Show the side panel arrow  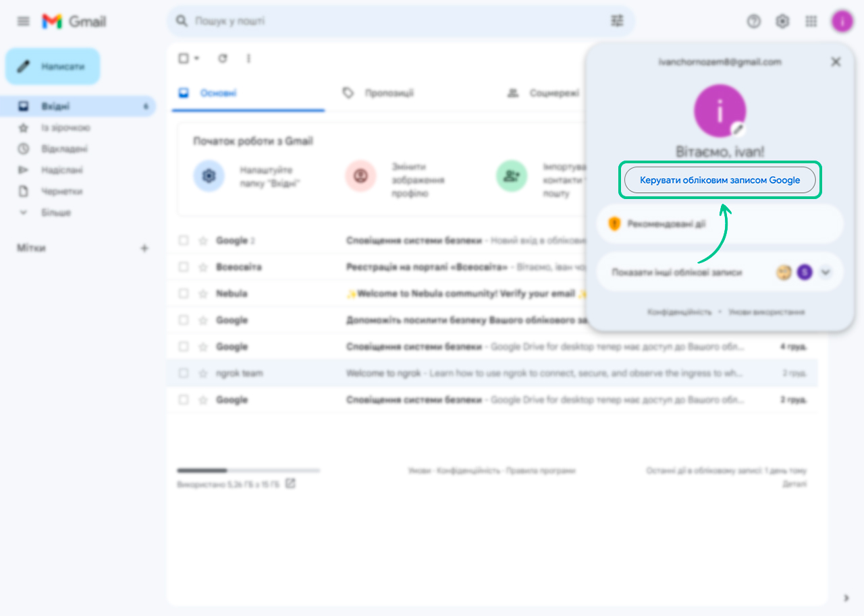[x=846, y=598]
